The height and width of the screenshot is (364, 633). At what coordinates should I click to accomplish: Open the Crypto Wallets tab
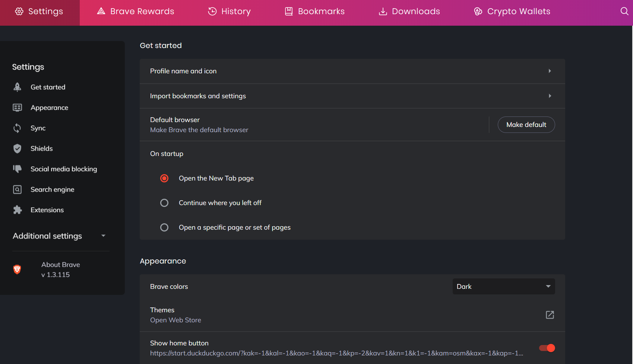512,12
